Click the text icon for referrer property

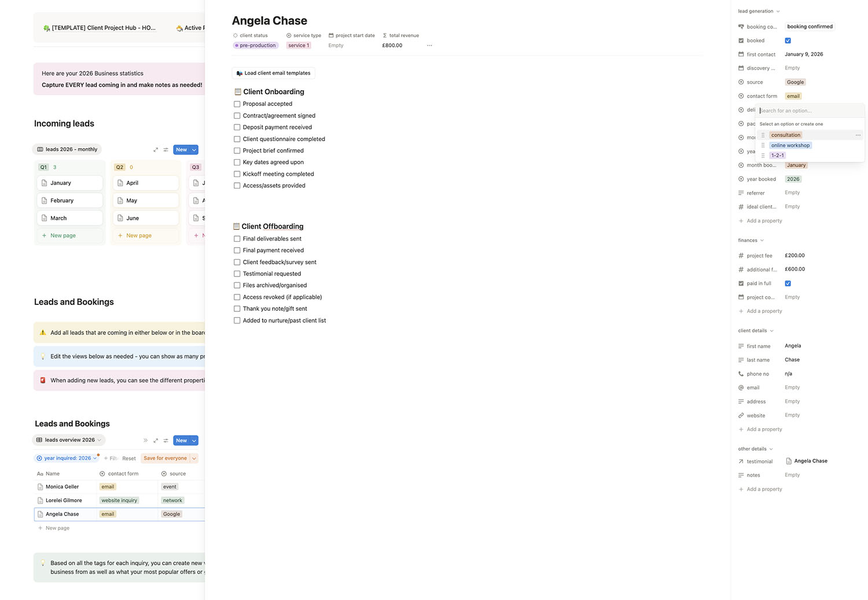pyautogui.click(x=741, y=193)
